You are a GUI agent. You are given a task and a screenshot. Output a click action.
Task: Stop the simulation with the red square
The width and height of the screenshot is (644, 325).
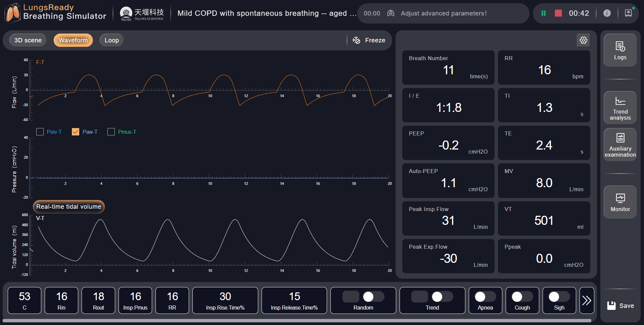pos(558,13)
